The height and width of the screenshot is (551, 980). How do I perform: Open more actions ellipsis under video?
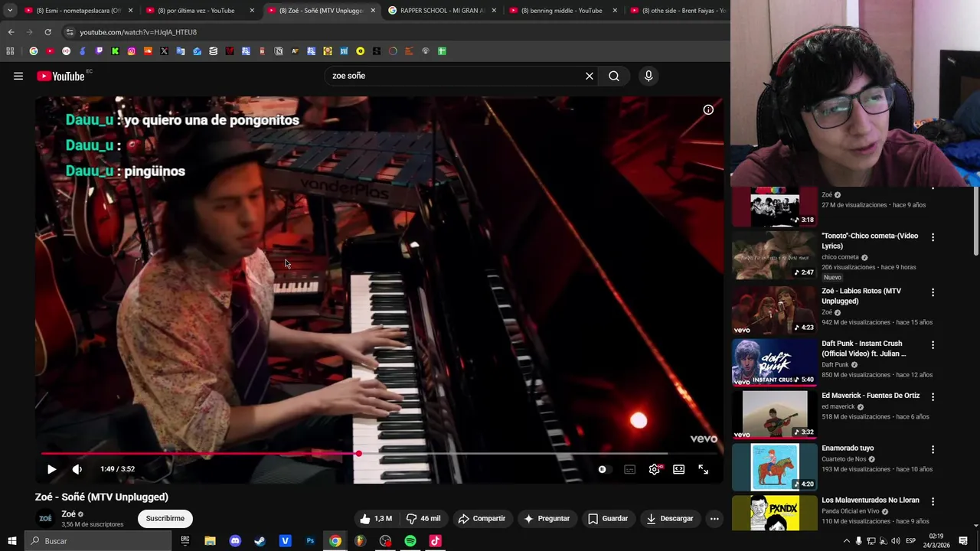point(714,518)
